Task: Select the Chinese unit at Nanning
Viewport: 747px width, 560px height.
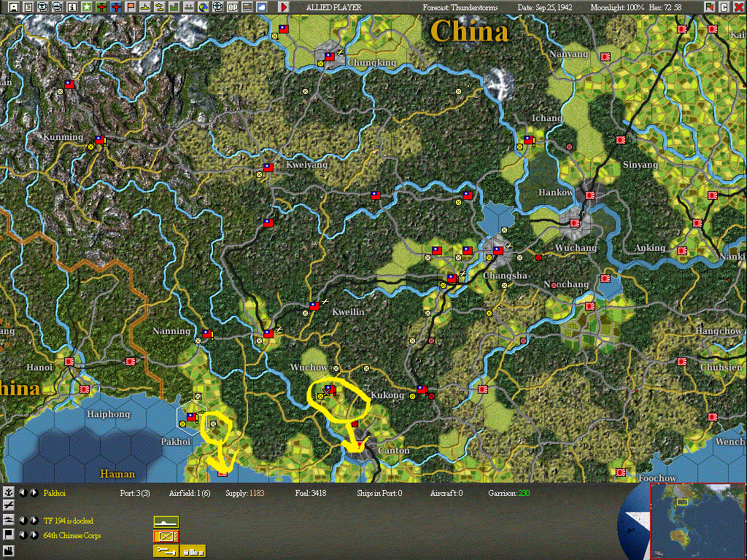Action: click(206, 334)
